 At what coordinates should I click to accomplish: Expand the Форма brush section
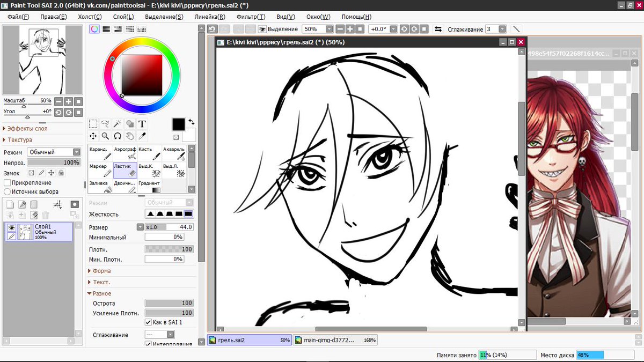(x=99, y=271)
